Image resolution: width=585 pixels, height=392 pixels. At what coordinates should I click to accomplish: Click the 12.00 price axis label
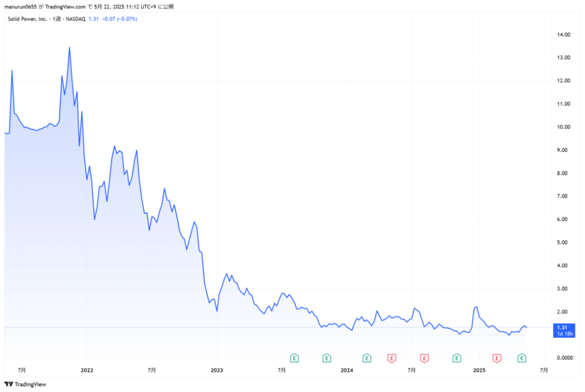pos(563,81)
